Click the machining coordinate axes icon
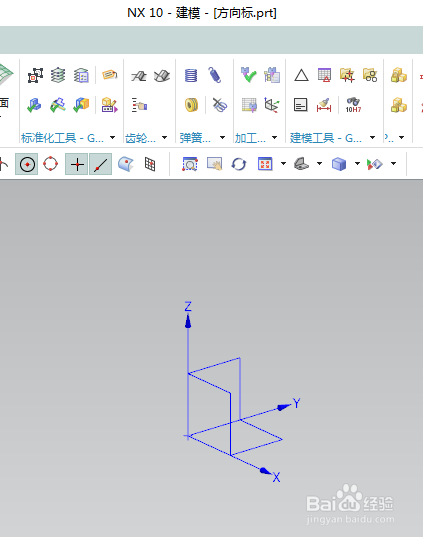The height and width of the screenshot is (537, 423). click(x=272, y=105)
